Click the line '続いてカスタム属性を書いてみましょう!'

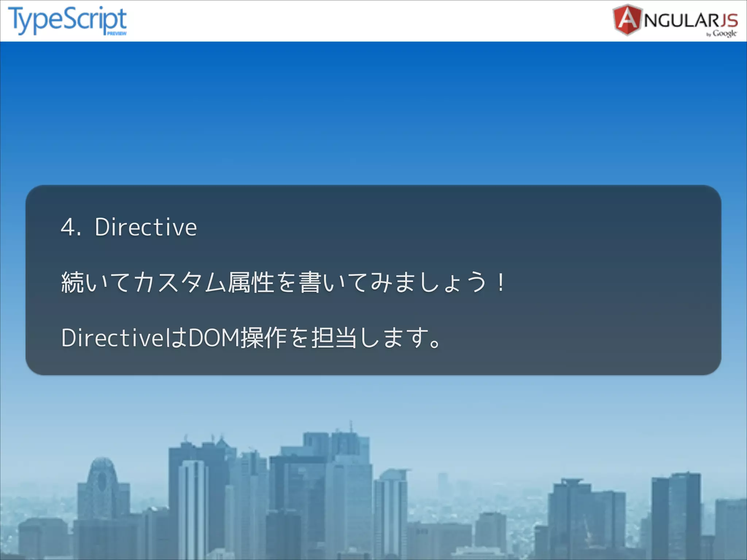283,283
